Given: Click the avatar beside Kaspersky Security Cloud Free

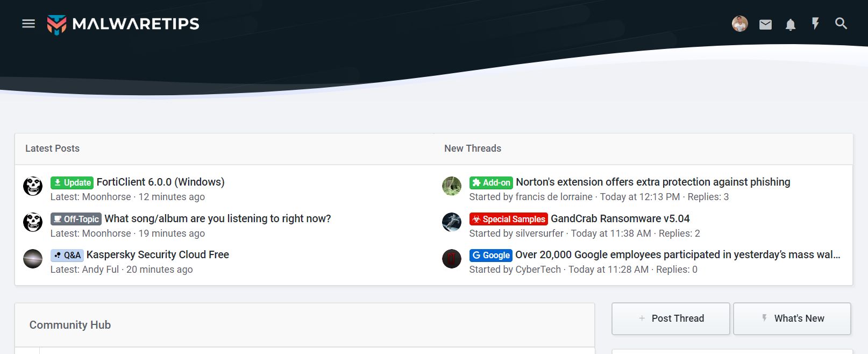Looking at the screenshot, I should (33, 259).
